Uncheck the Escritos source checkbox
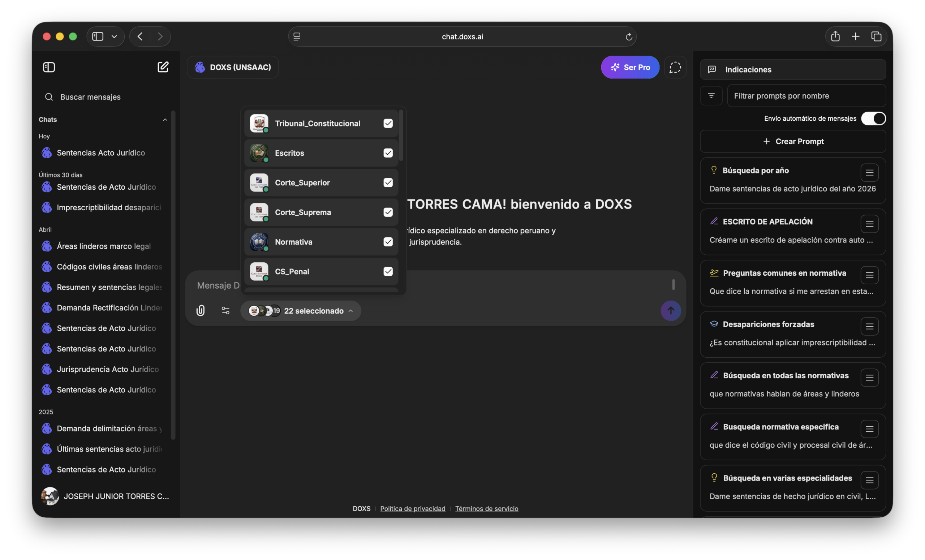Viewport: 925px width, 560px height. [388, 153]
